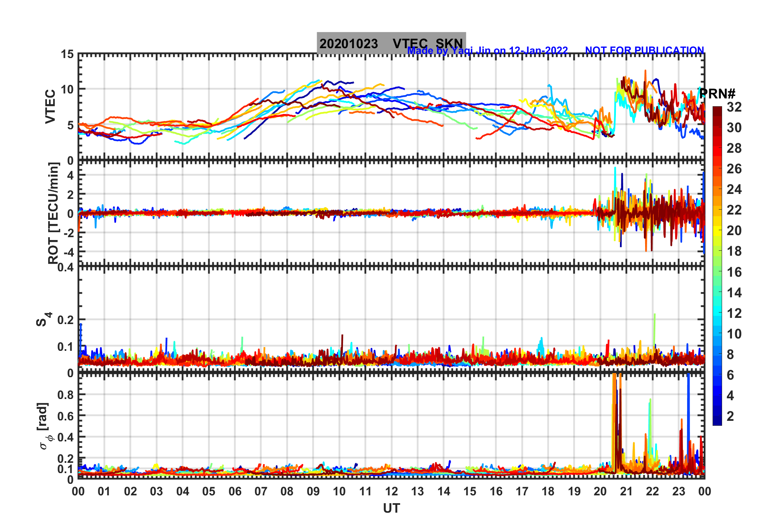Click the PRN# colorbar title

717,93
